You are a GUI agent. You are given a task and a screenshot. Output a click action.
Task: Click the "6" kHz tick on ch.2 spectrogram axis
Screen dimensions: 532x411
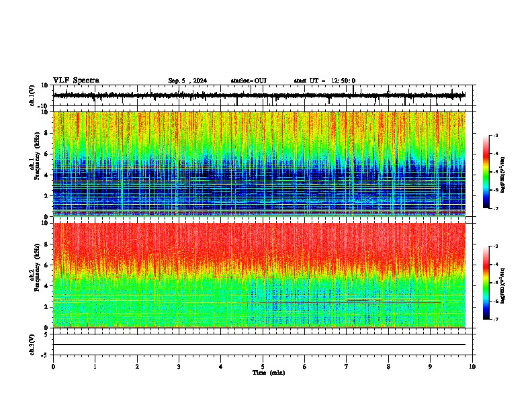click(x=47, y=265)
